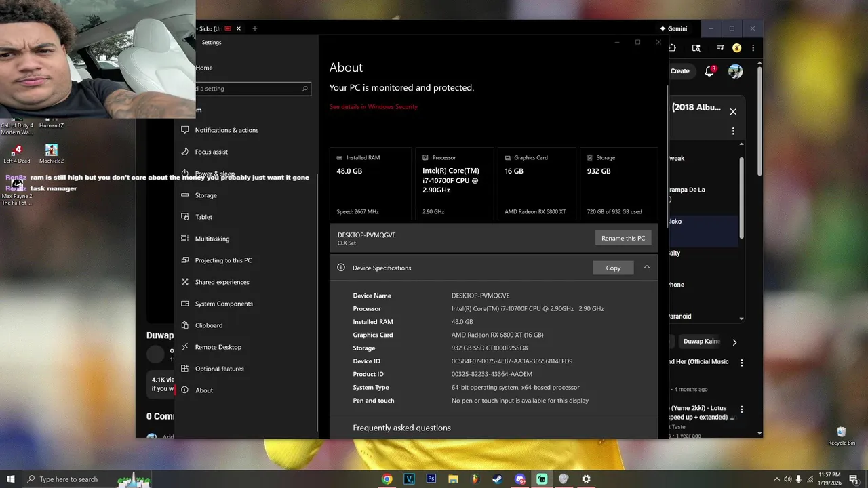The image size is (868, 488).
Task: Show hidden system tray icons
Action: (776, 479)
